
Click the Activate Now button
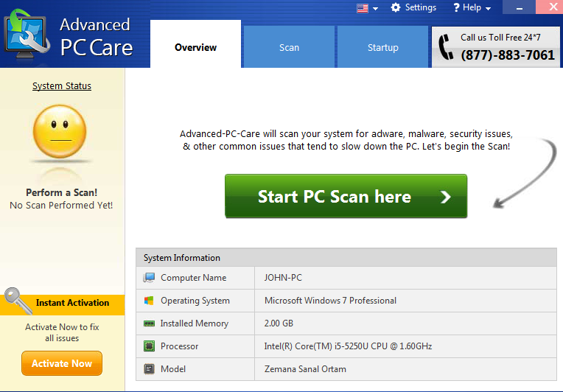pos(62,363)
